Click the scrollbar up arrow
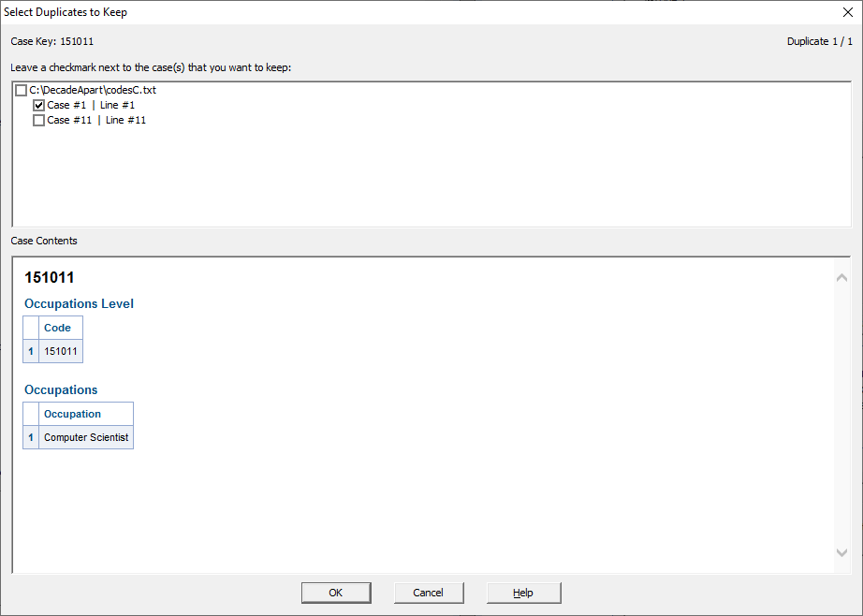 click(841, 277)
